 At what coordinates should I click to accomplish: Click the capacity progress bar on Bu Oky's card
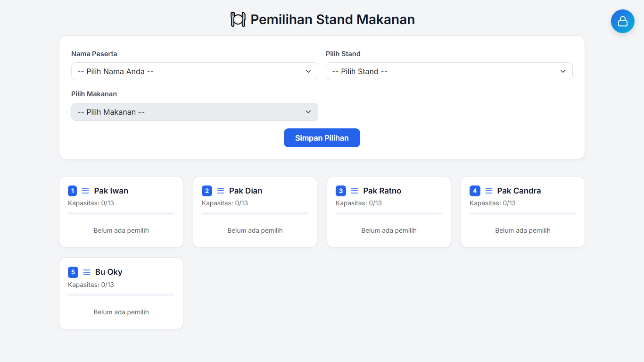[121, 295]
